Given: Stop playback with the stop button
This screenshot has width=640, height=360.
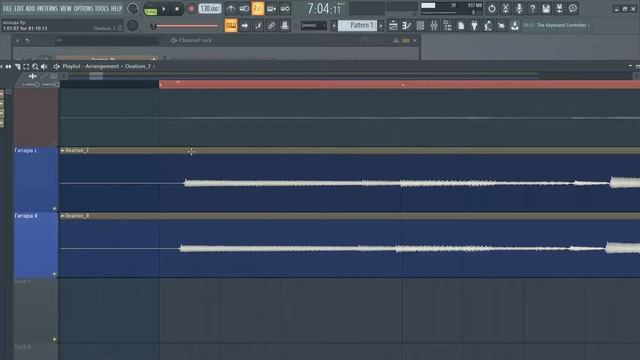Looking at the screenshot, I should click(177, 9).
